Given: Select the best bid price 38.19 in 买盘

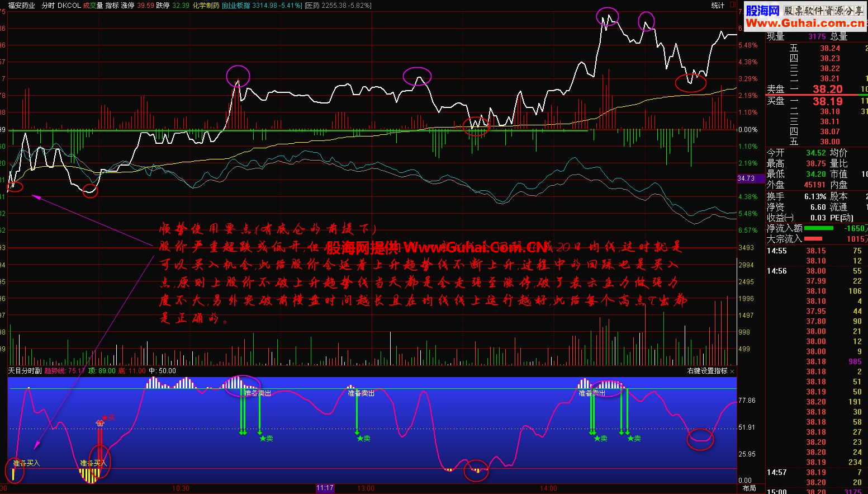Looking at the screenshot, I should click(x=827, y=101).
